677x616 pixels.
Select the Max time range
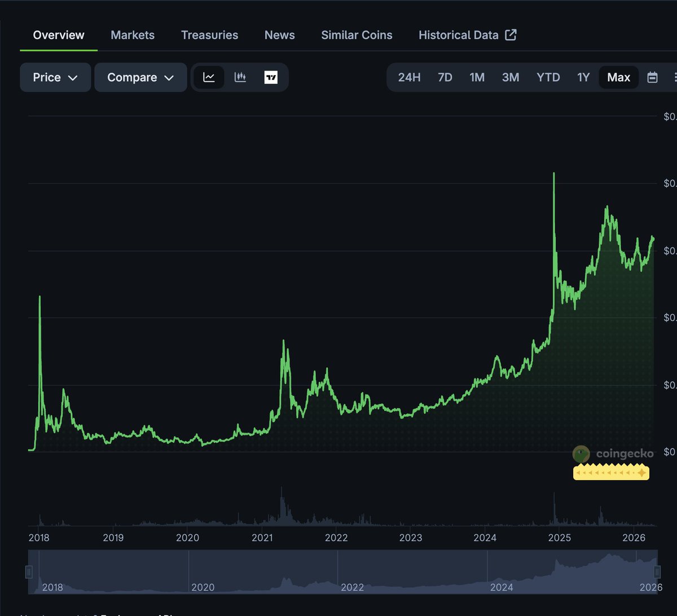coord(619,77)
